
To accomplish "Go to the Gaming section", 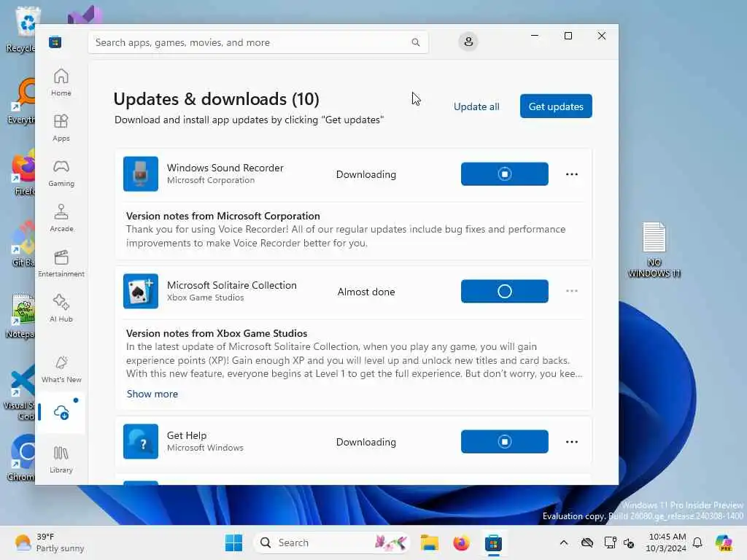I will pos(61,173).
